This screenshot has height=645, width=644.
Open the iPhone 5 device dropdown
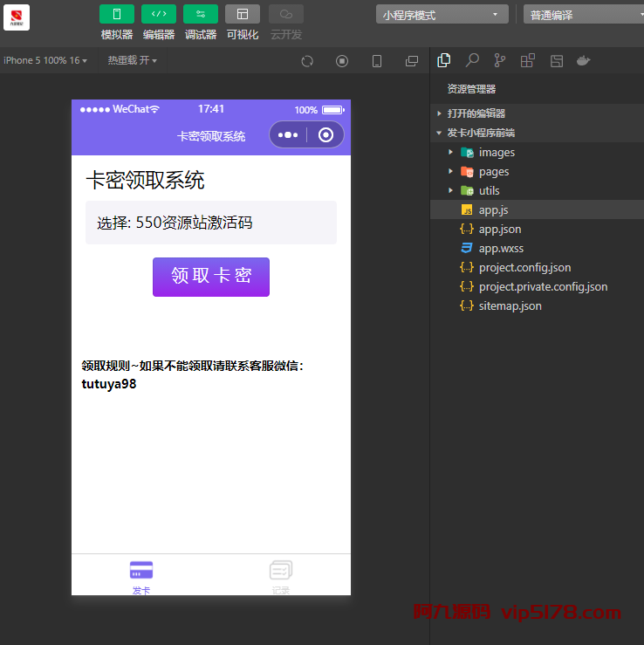click(x=45, y=60)
